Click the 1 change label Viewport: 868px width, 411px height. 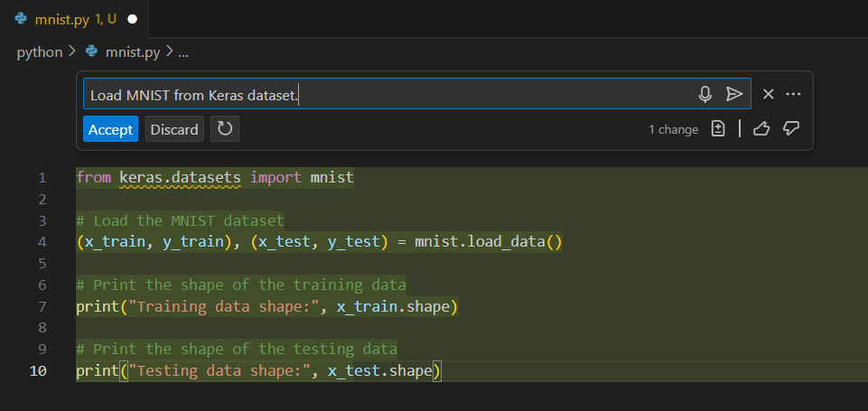point(673,129)
